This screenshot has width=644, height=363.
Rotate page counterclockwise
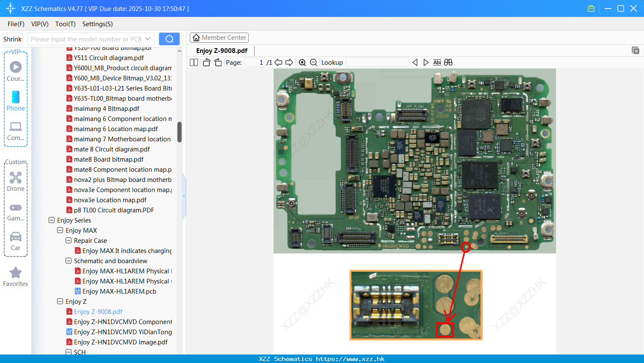coord(206,62)
